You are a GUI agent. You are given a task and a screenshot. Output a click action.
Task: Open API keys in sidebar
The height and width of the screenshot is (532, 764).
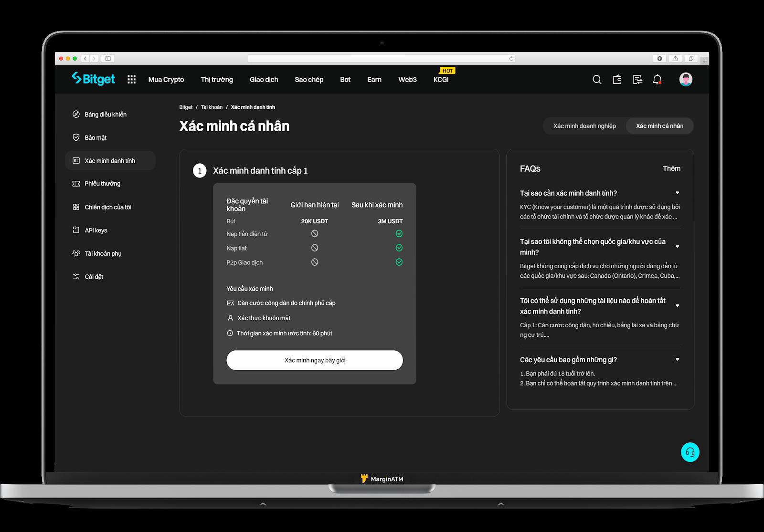pos(90,230)
